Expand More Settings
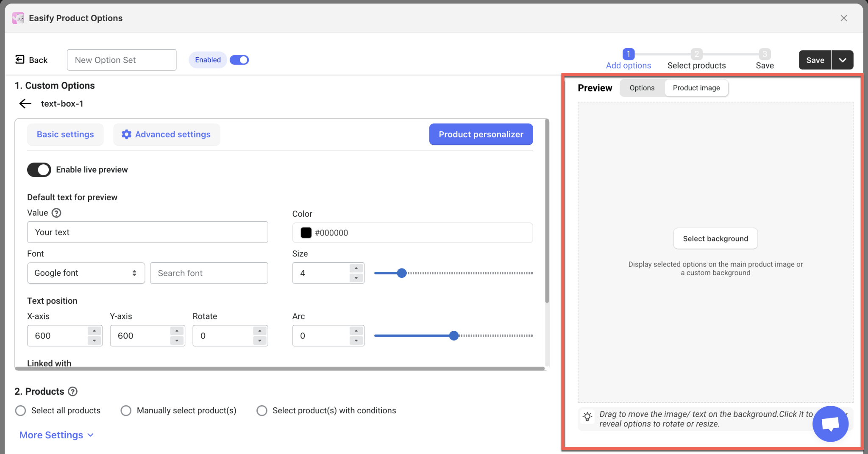Image resolution: width=868 pixels, height=454 pixels. [56, 435]
